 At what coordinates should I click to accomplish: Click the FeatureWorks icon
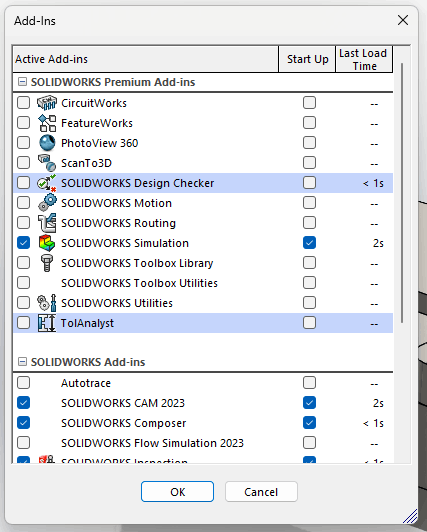click(47, 123)
